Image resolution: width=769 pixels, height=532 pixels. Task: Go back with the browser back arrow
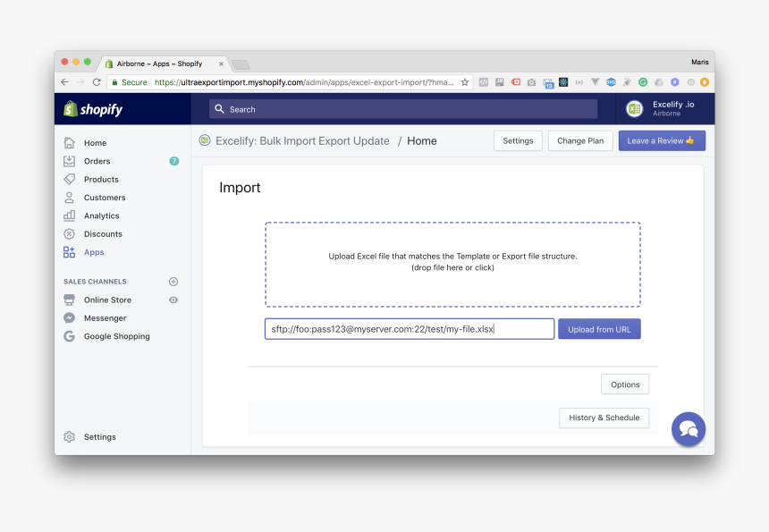click(64, 82)
